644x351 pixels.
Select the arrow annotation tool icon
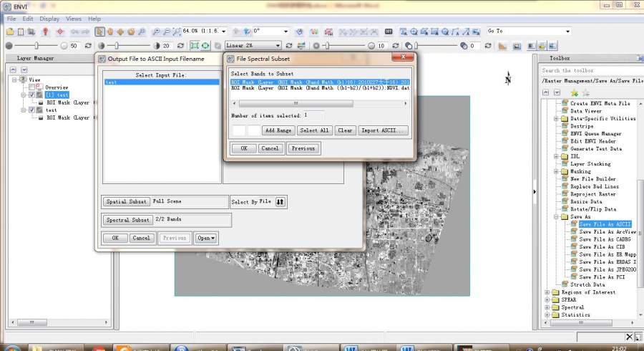(466, 32)
